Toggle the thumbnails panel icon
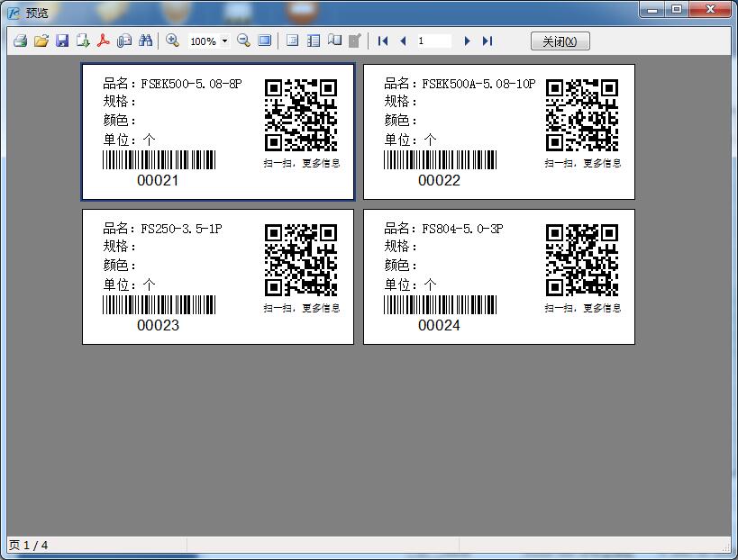738x560 pixels. [314, 41]
